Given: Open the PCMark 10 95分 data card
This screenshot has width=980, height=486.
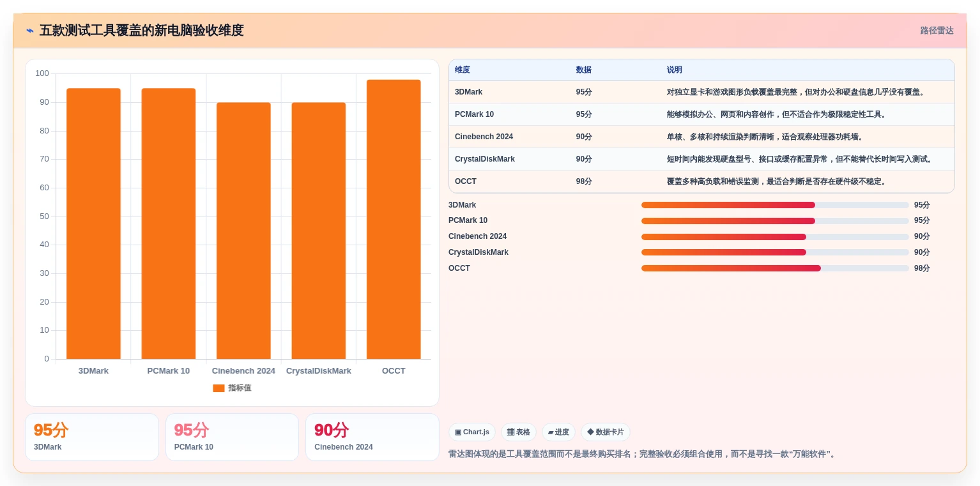Looking at the screenshot, I should 232,437.
